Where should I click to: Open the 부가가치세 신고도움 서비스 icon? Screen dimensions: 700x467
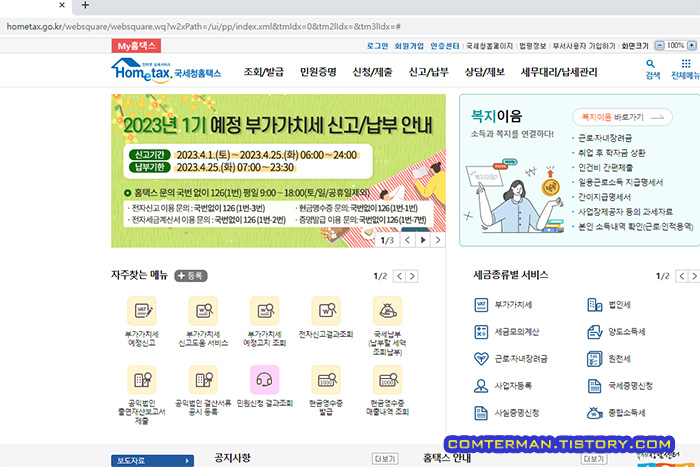coord(203,311)
